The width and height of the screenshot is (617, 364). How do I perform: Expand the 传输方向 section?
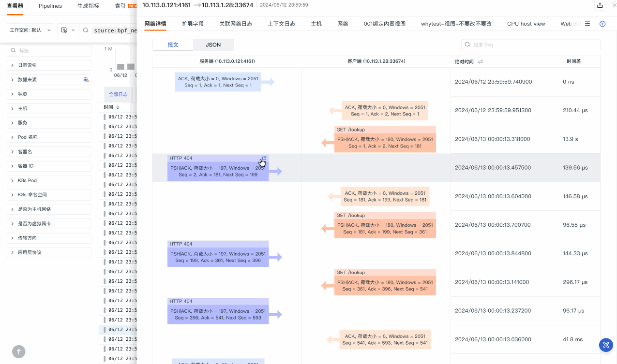(x=49, y=238)
